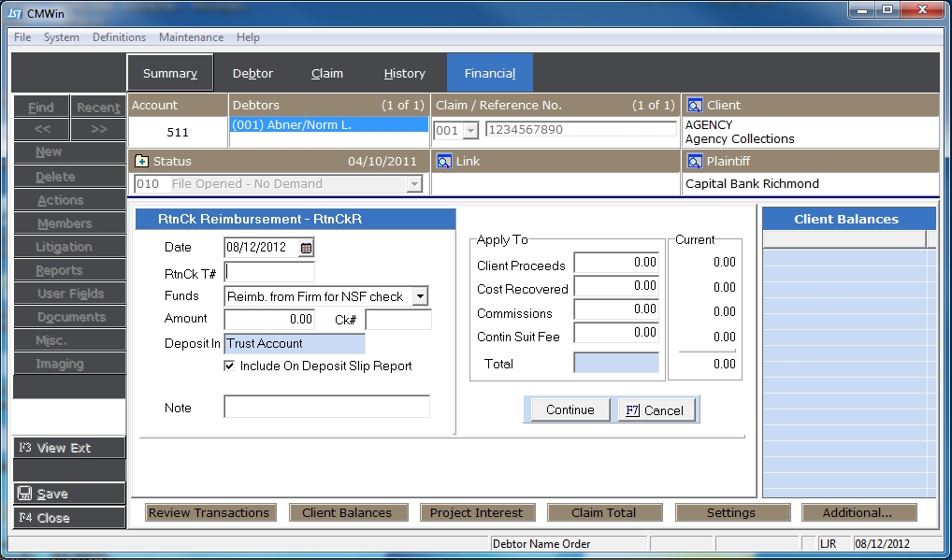This screenshot has width=952, height=560.
Task: Switch to the History tab
Action: 404,73
